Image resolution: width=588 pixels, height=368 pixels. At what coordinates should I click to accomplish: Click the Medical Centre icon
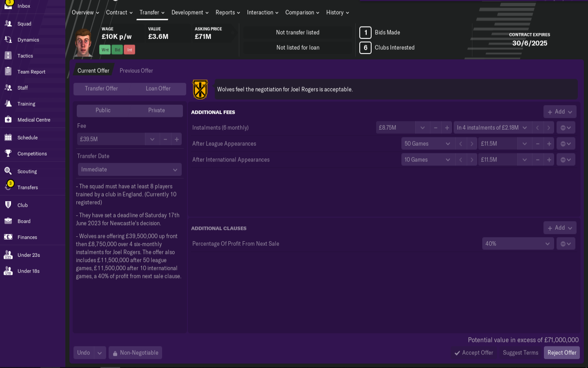coord(8,120)
